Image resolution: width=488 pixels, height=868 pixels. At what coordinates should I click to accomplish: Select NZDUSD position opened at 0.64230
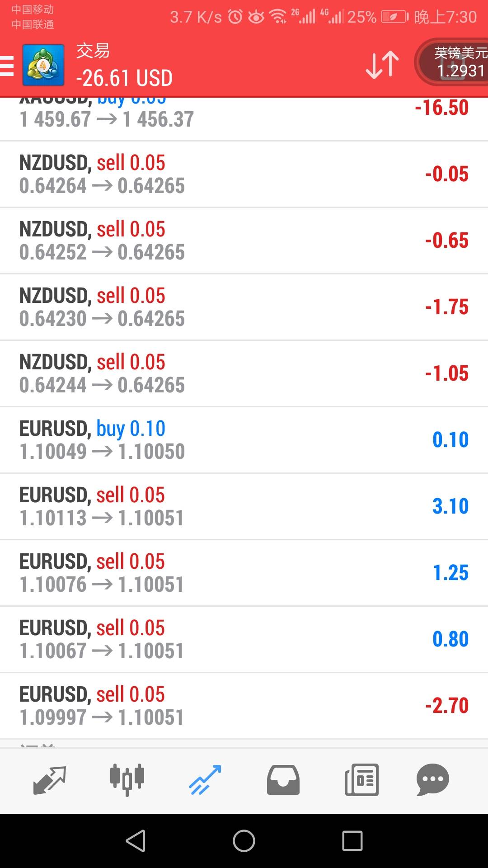(244, 307)
